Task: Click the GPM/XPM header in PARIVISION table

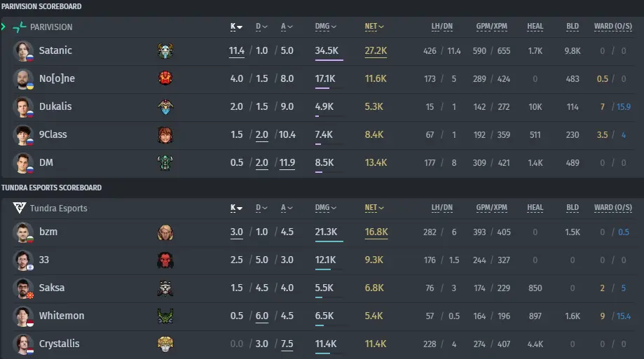Action: click(x=492, y=27)
